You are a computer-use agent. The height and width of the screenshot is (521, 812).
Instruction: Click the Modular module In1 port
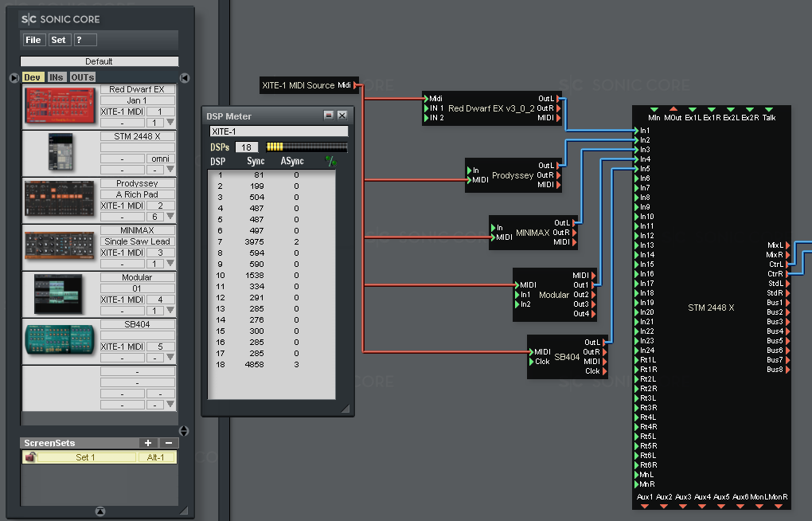(517, 295)
